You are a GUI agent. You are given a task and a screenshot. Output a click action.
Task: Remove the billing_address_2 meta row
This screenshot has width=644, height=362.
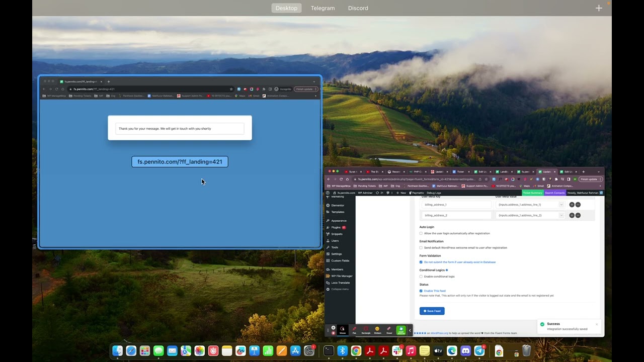click(x=578, y=215)
